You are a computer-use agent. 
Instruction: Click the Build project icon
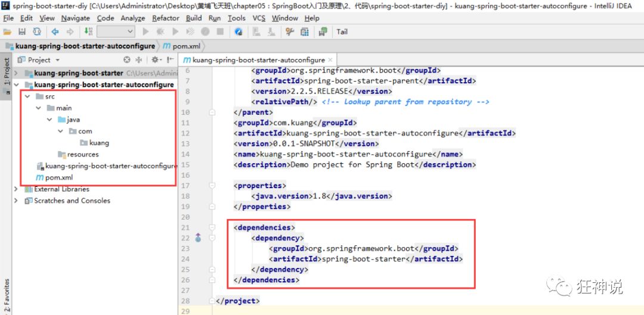click(x=88, y=32)
